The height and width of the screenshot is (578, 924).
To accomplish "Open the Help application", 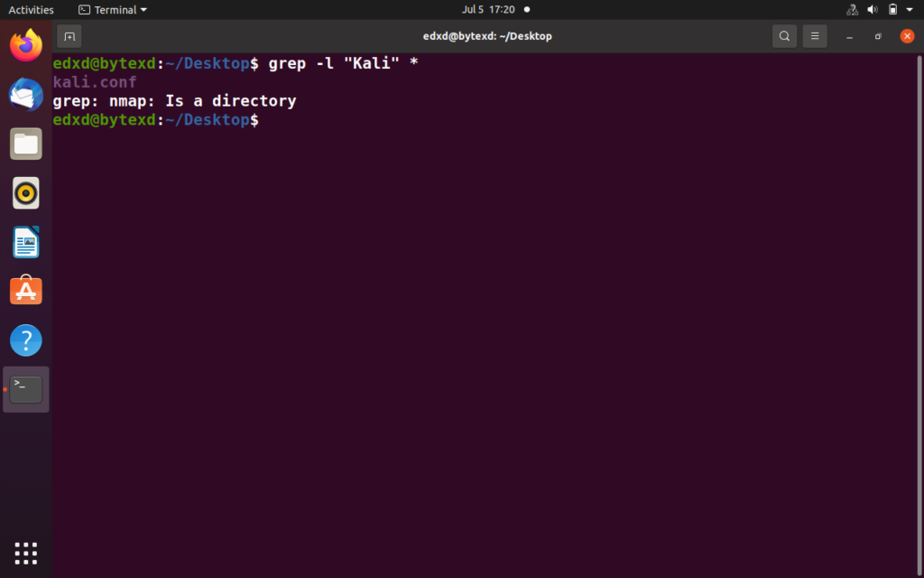I will click(x=25, y=340).
